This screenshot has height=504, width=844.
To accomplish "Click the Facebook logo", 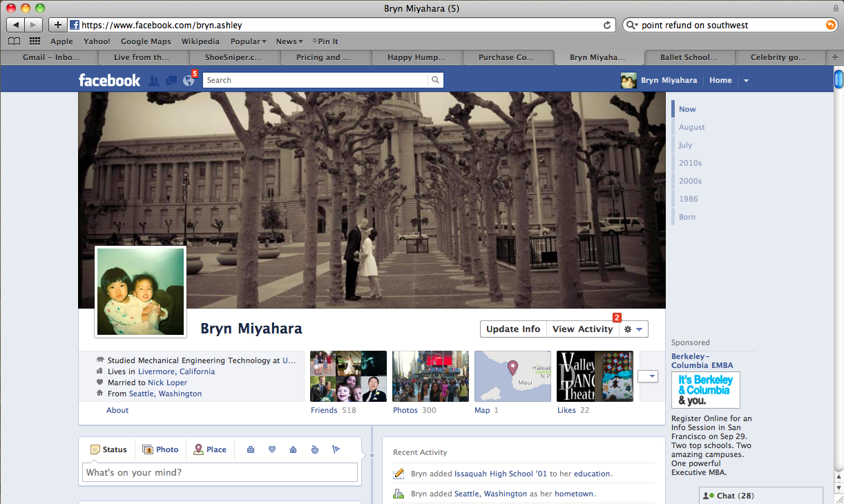I will 109,80.
